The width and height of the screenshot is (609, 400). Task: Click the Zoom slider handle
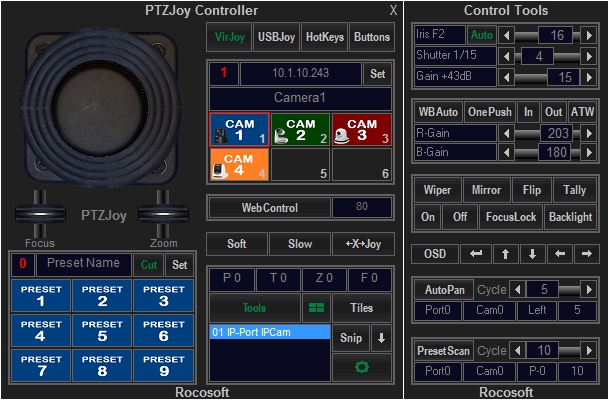point(163,215)
